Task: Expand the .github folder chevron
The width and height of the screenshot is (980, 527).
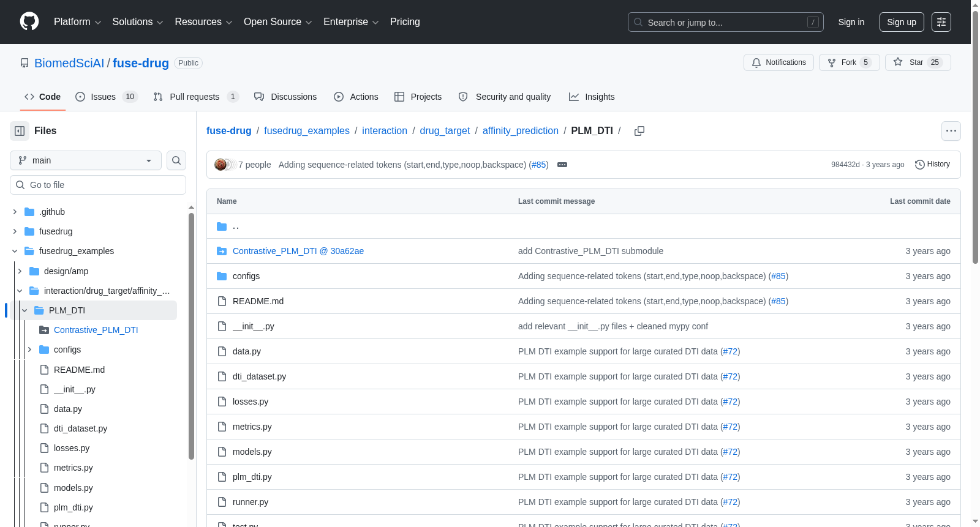Action: (x=15, y=212)
